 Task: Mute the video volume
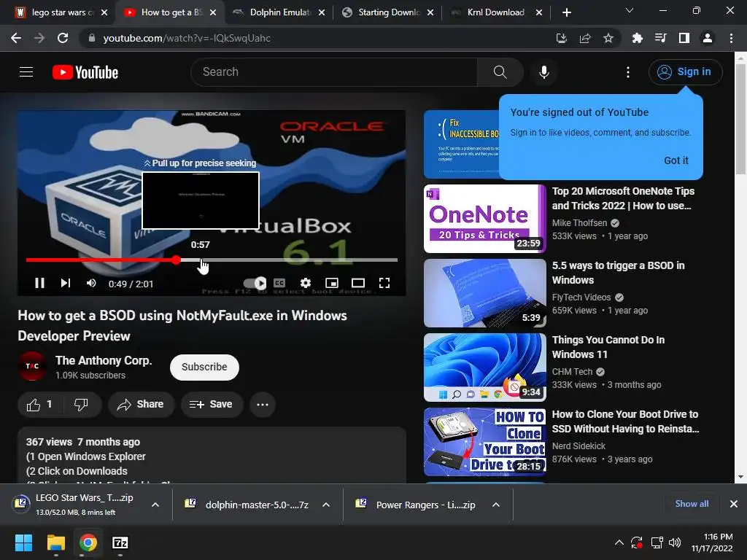91,284
